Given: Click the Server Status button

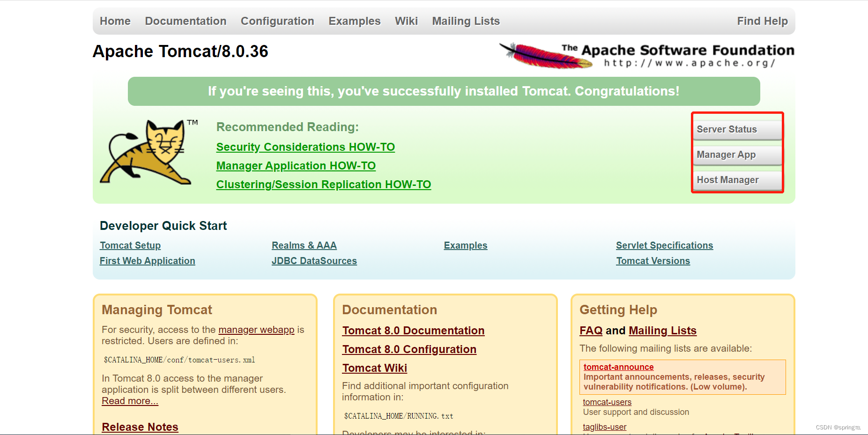Looking at the screenshot, I should (737, 130).
